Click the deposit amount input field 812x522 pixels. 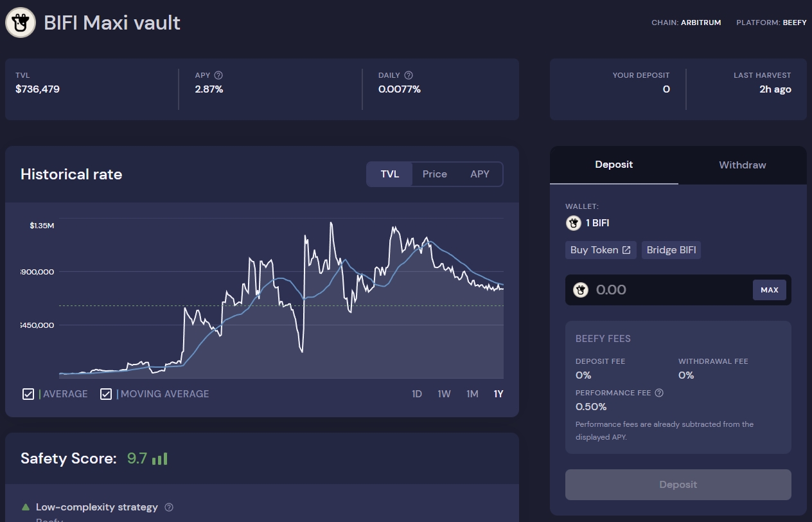pyautogui.click(x=662, y=290)
